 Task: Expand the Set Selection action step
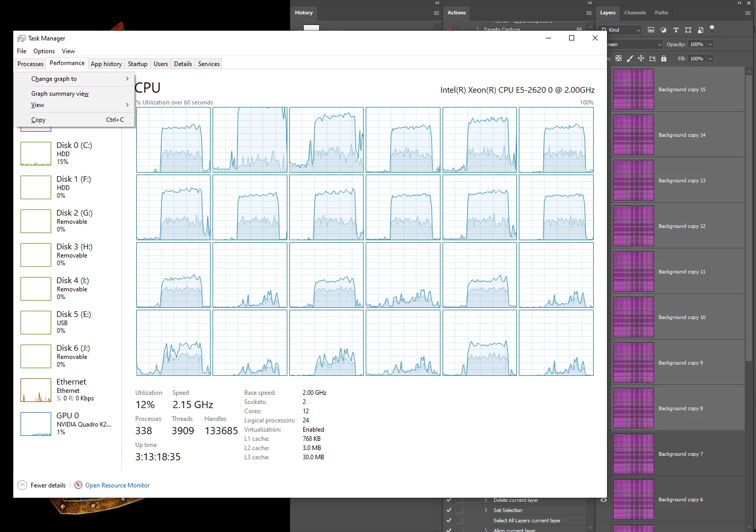(x=486, y=510)
